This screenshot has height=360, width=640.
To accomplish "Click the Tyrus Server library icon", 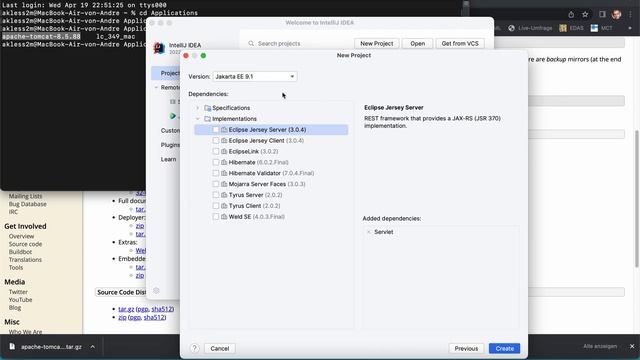I will [224, 195].
